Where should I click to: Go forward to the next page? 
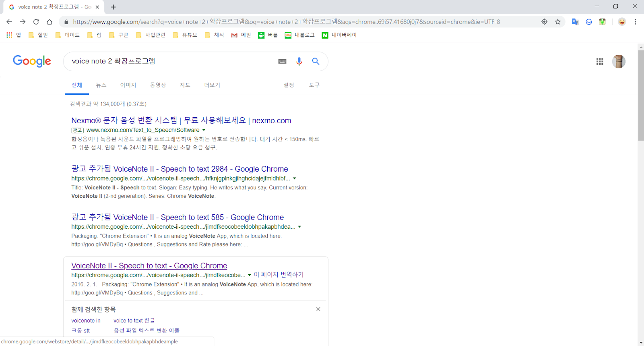click(x=23, y=22)
